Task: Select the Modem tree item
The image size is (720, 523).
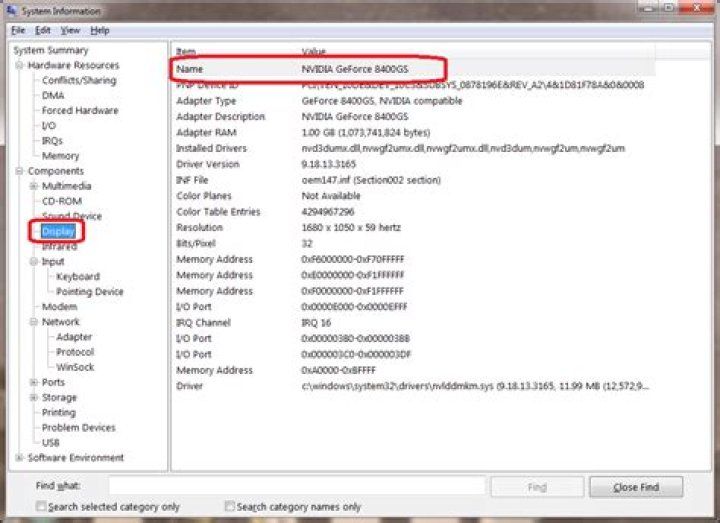Action: point(59,307)
